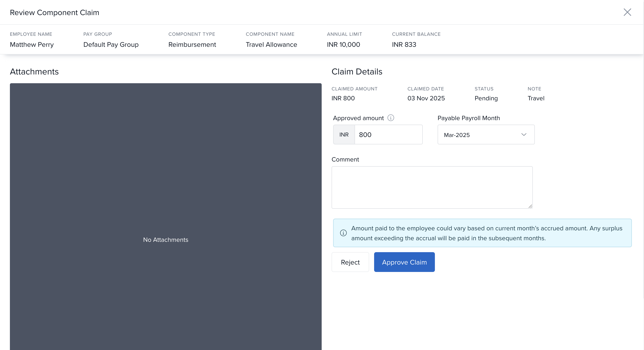The image size is (644, 350).
Task: Click the info icon in the blue notice
Action: [x=343, y=233]
